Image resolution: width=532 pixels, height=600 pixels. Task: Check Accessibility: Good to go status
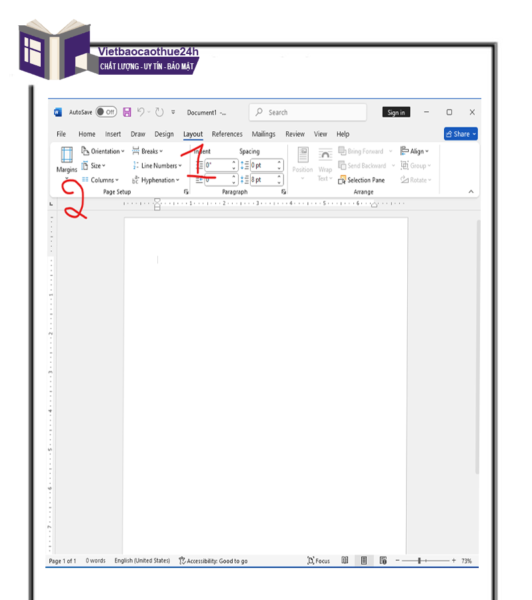[x=213, y=561]
